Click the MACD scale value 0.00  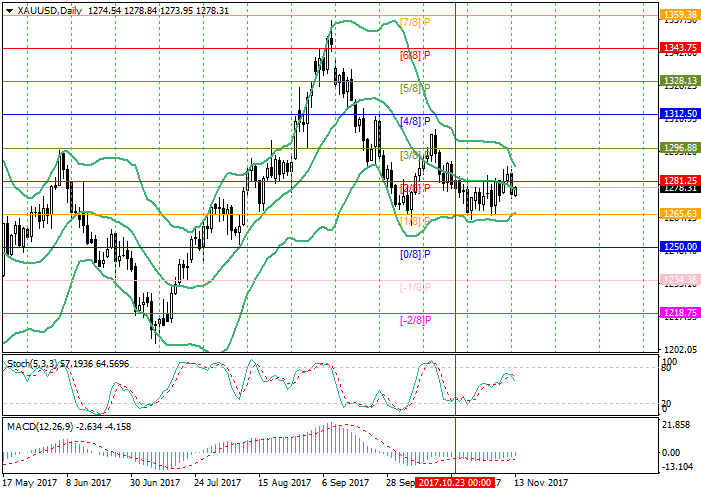point(671,453)
